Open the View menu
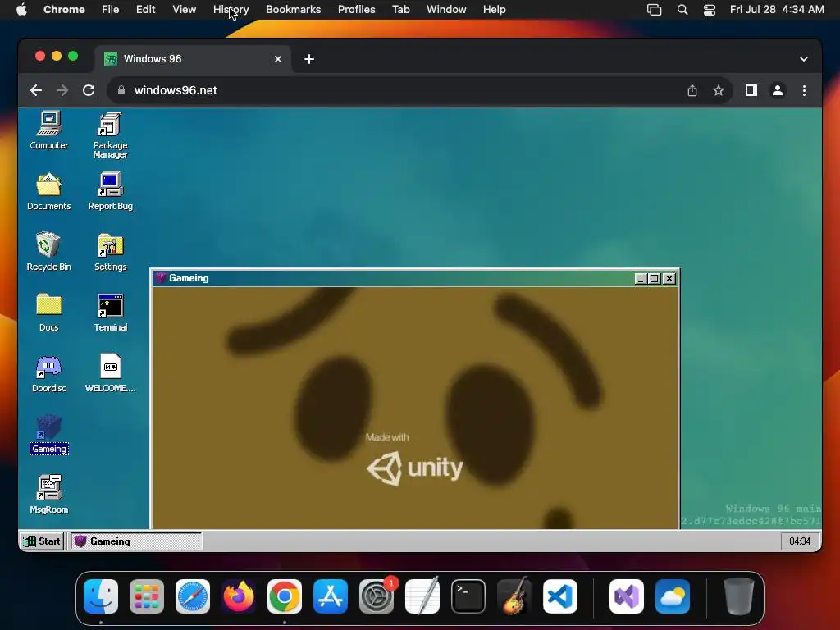 click(x=185, y=10)
